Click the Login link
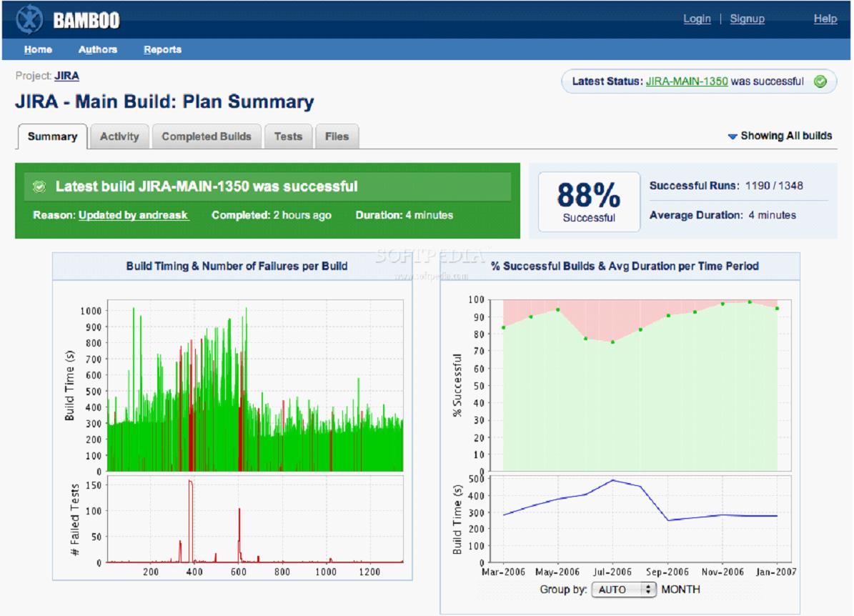 point(697,19)
